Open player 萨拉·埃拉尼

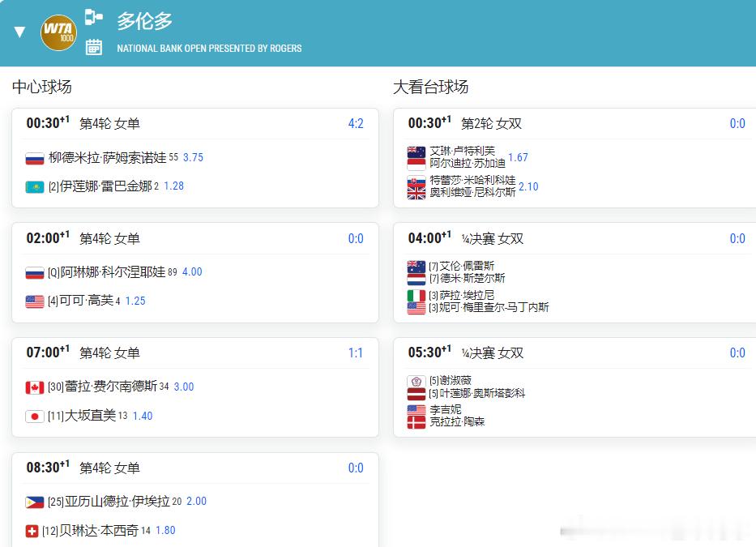pyautogui.click(x=467, y=295)
